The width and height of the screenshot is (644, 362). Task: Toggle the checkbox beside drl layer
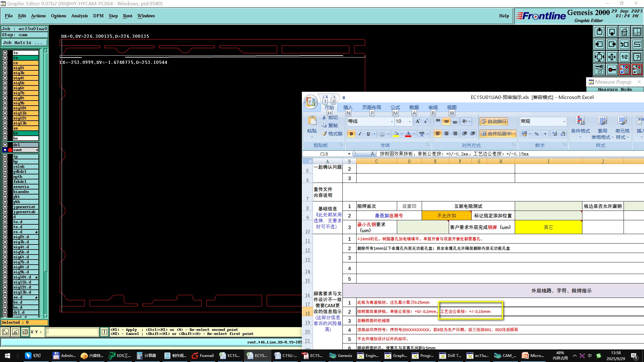[x=5, y=145]
